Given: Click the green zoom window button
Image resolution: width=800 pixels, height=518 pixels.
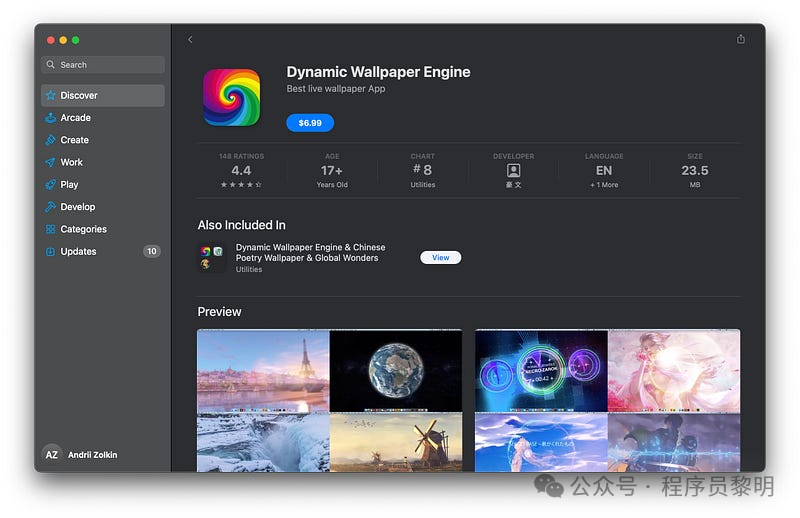Looking at the screenshot, I should pyautogui.click(x=76, y=40).
